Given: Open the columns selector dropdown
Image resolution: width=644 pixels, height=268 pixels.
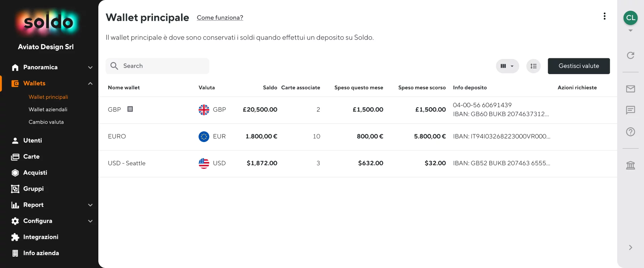Looking at the screenshot, I should (507, 66).
